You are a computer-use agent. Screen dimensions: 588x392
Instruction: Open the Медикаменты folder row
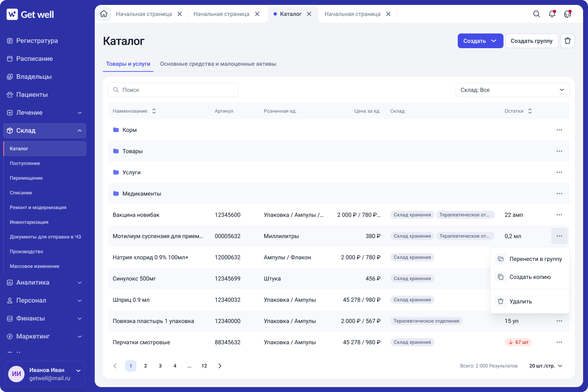click(339, 194)
